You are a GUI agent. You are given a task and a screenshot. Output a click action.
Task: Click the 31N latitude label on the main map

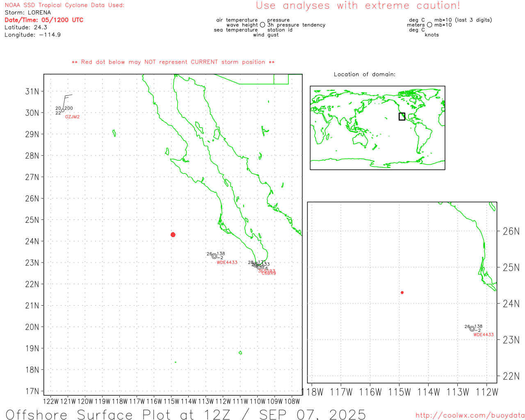pyautogui.click(x=32, y=91)
